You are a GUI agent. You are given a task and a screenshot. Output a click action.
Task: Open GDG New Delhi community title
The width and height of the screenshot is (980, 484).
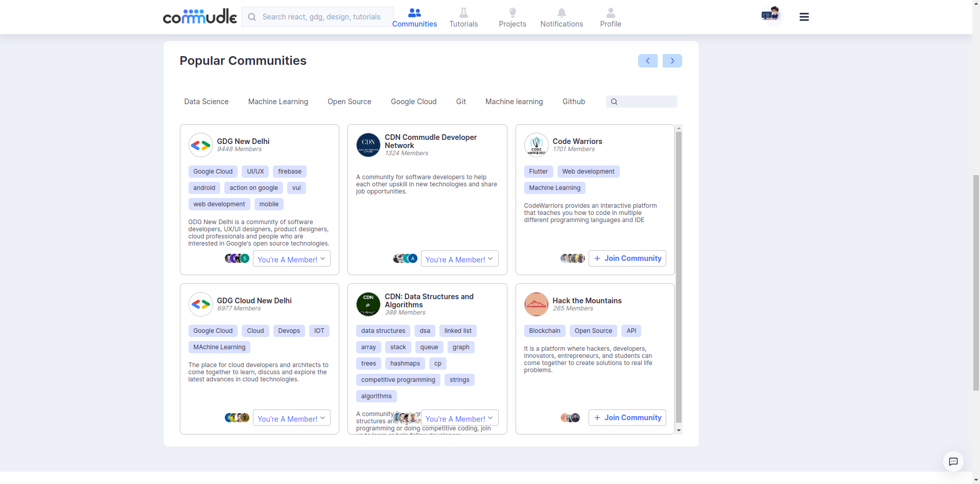(243, 141)
